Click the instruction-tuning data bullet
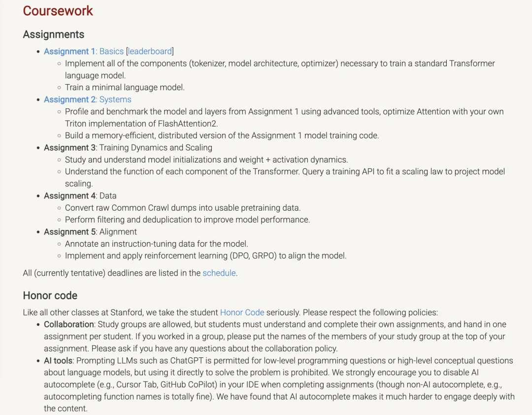Image resolution: width=532 pixels, height=415 pixels. coord(157,244)
